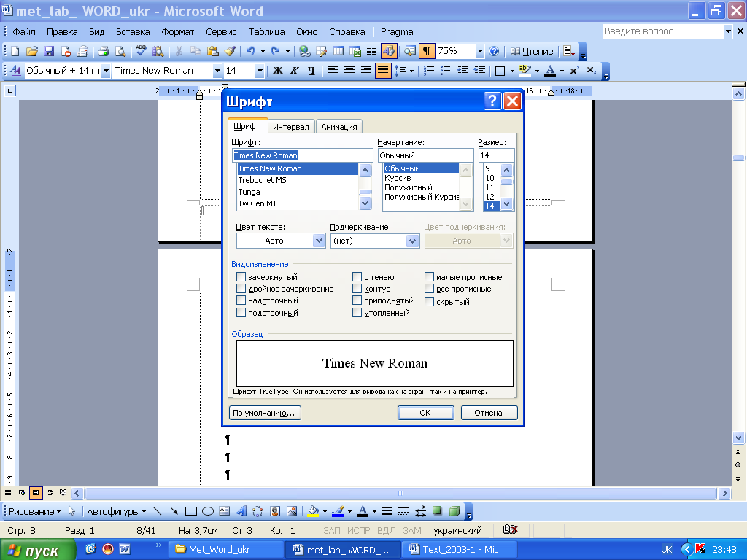Click По умолчанию button

[x=264, y=413]
